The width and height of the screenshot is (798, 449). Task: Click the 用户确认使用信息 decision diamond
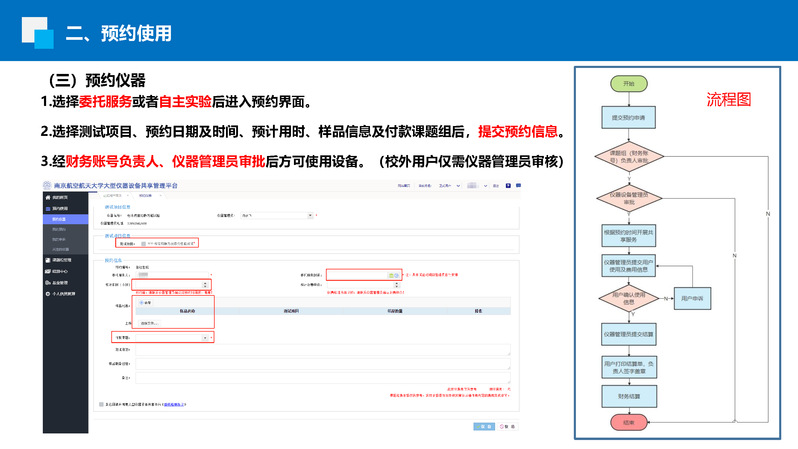click(x=628, y=297)
